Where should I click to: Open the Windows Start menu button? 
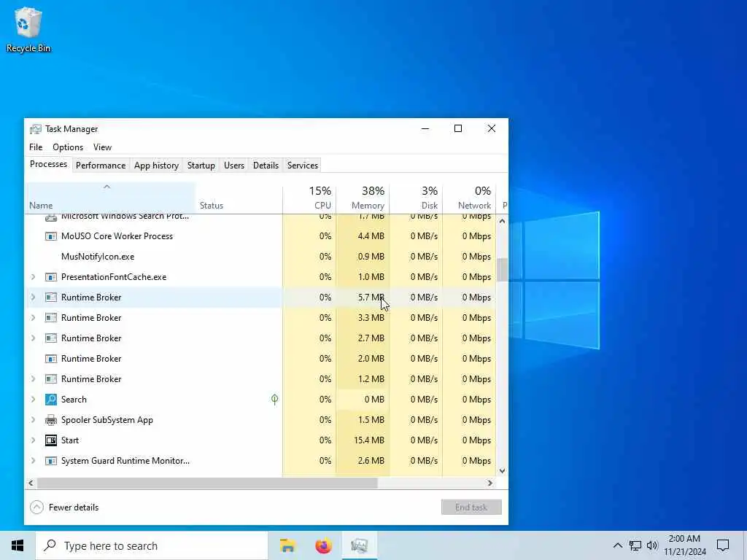[18, 545]
